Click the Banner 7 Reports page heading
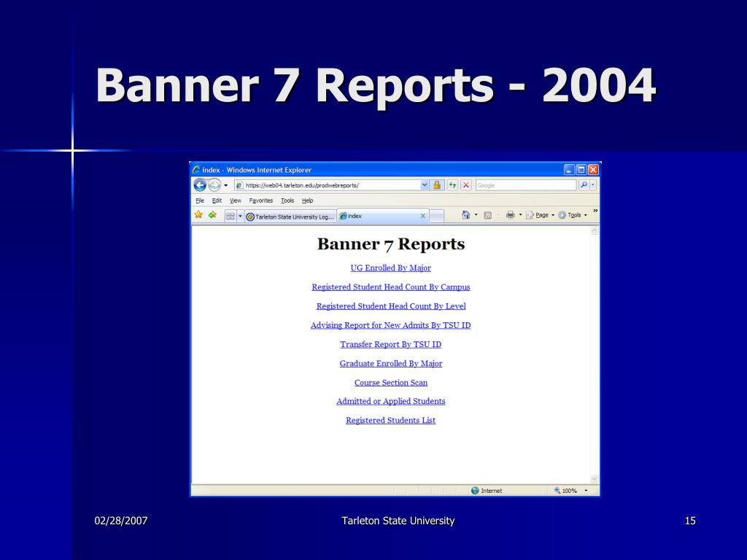Screen dimensions: 747x560 click(x=391, y=244)
